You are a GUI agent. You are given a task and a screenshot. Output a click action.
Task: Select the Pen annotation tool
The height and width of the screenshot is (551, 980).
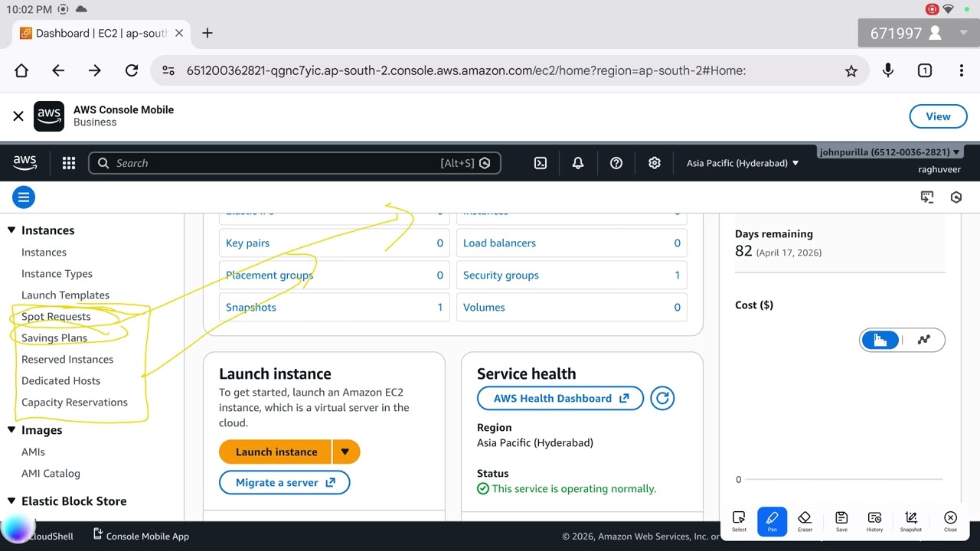[772, 521]
